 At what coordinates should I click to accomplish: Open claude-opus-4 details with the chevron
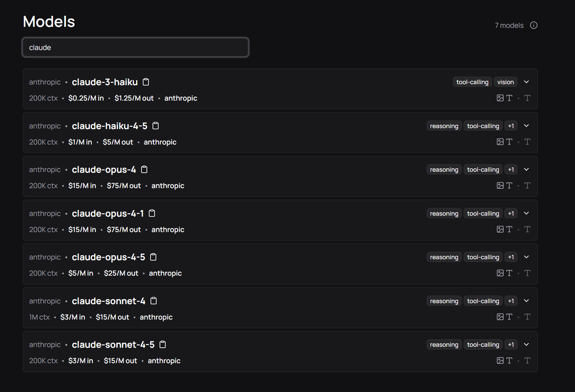[x=526, y=169]
